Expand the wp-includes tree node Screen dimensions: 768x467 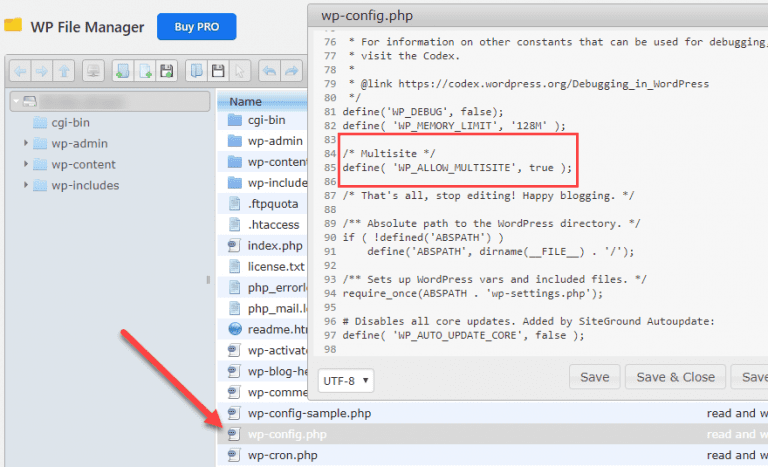(x=25, y=185)
